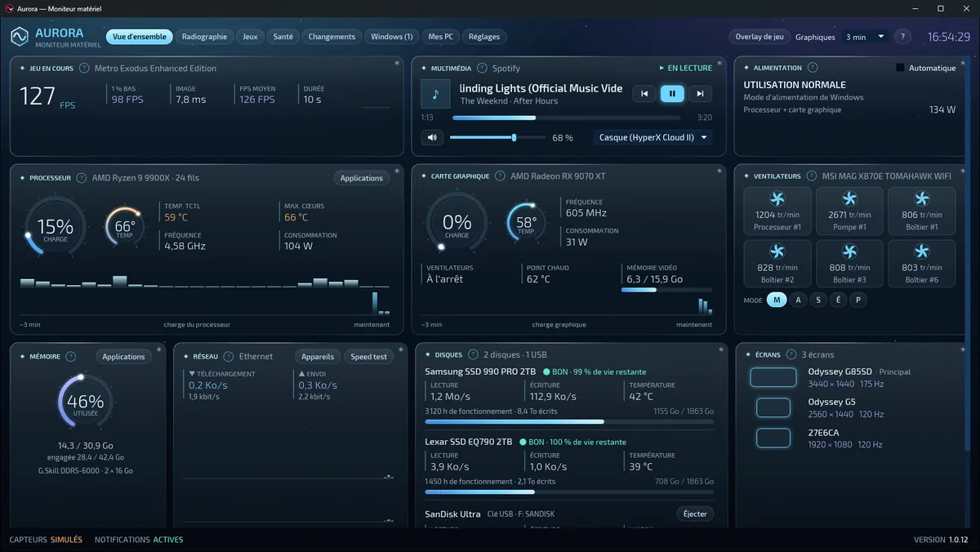
Task: Open the help icon beside Réseau
Action: click(x=229, y=356)
